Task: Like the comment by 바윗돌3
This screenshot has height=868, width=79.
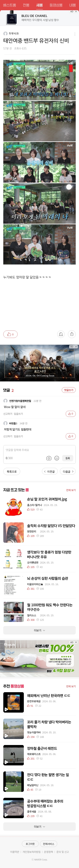Action: pyautogui.click(x=71, y=436)
